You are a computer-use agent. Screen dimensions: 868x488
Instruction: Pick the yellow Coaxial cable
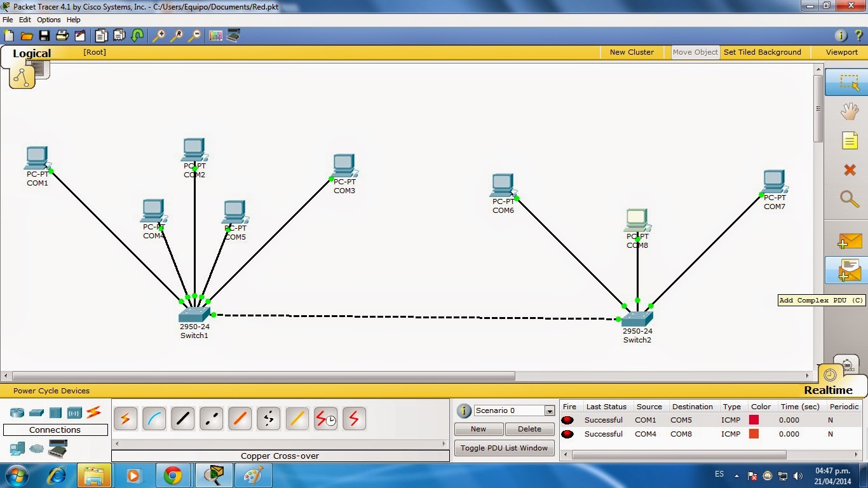[297, 419]
